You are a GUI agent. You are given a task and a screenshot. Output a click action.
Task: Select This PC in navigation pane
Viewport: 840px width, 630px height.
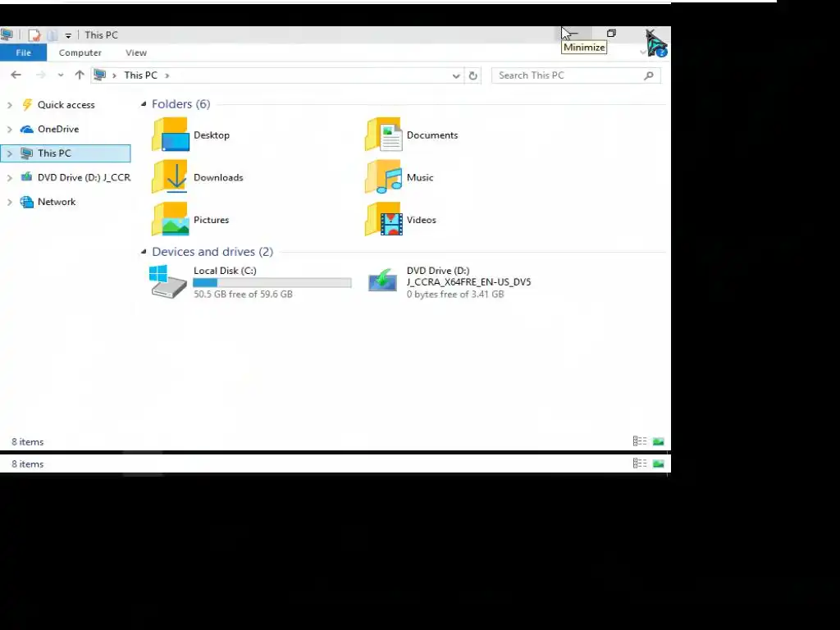tap(66, 153)
